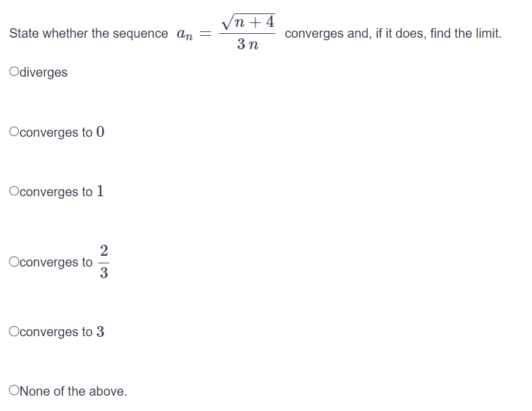Click the square root formula in the question
The image size is (532, 411).
(x=247, y=21)
